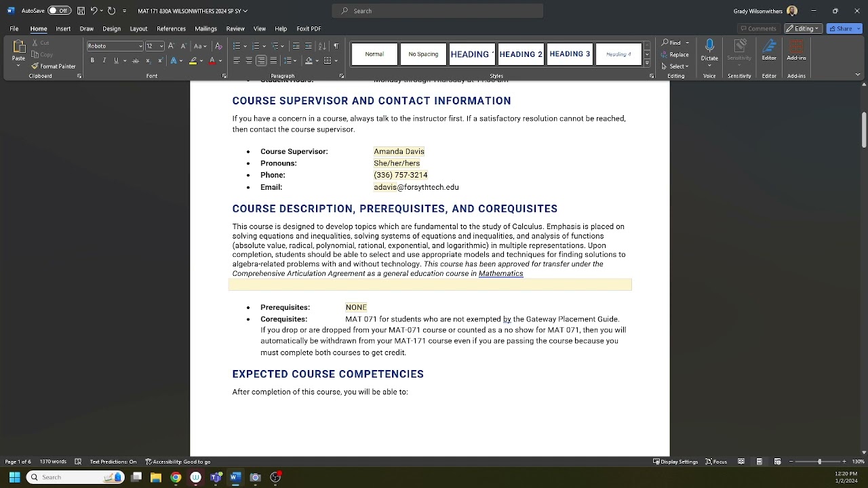This screenshot has width=868, height=488.
Task: Switch to the References tab
Action: click(x=171, y=28)
